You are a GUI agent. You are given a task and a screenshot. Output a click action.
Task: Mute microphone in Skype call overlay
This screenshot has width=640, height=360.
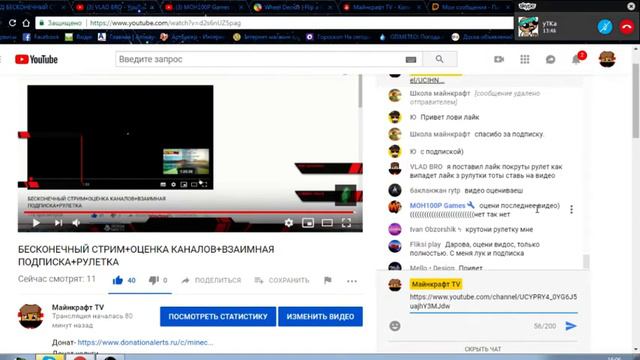pos(605,27)
